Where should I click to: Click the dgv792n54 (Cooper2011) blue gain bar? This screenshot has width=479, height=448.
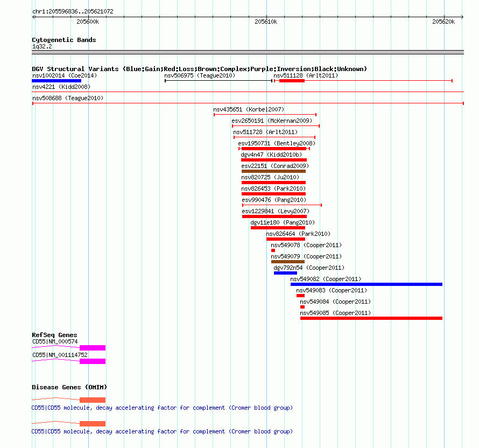[285, 273]
